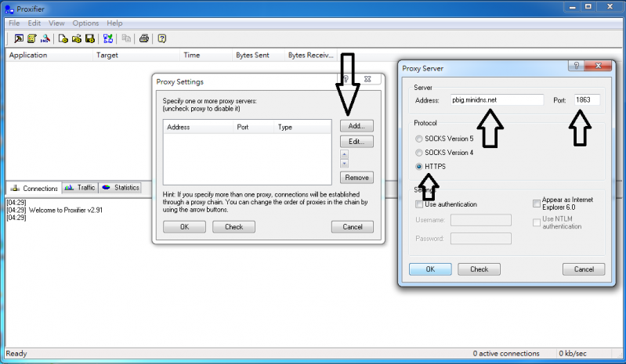Select SOCKS Version 4 protocol
This screenshot has width=626, height=364.
(x=419, y=153)
